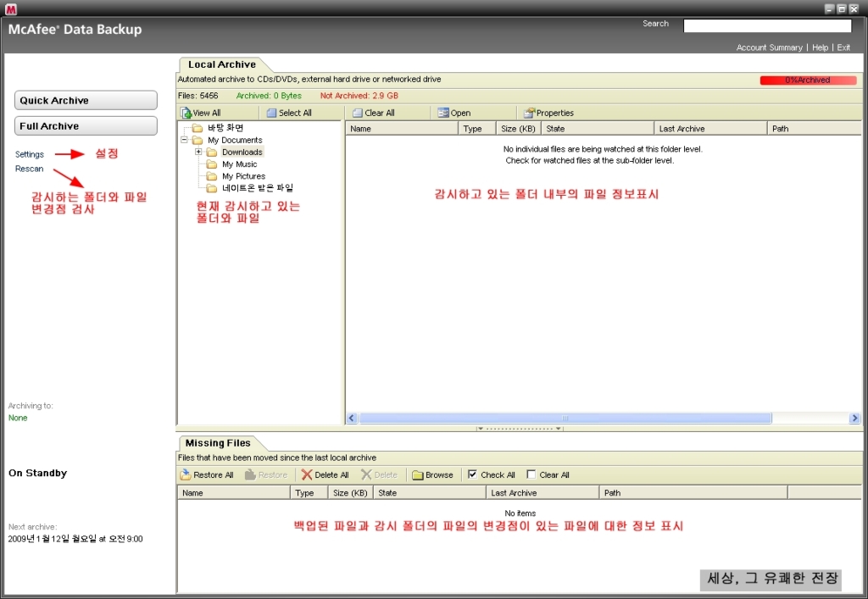Select the 네이트온 받은 파일 tree item
This screenshot has height=599, width=868.
coord(258,188)
